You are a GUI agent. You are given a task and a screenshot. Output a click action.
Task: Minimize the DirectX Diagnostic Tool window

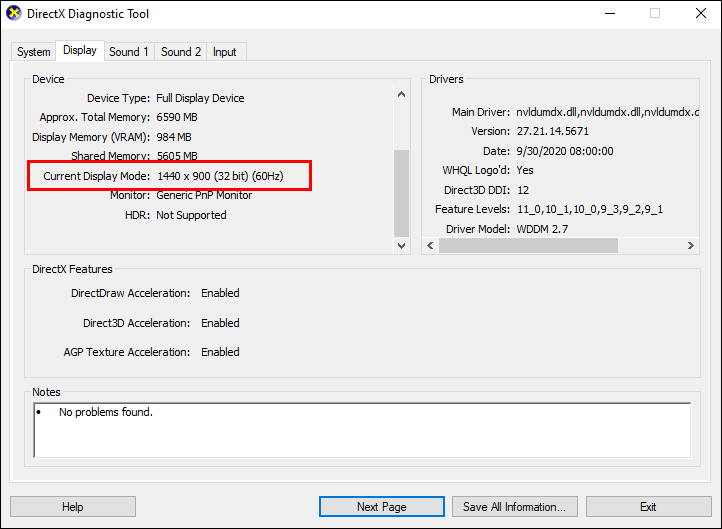610,13
